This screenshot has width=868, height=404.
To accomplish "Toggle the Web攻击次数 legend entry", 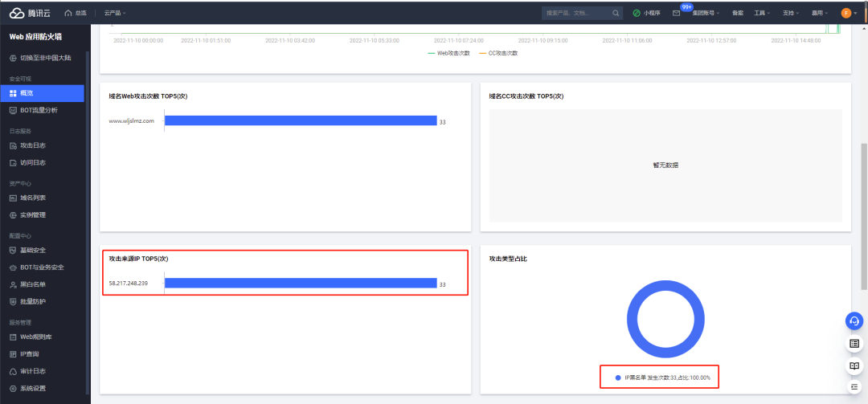I will point(449,53).
